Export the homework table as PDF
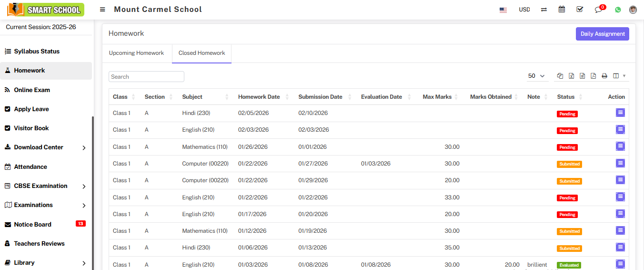 (593, 76)
